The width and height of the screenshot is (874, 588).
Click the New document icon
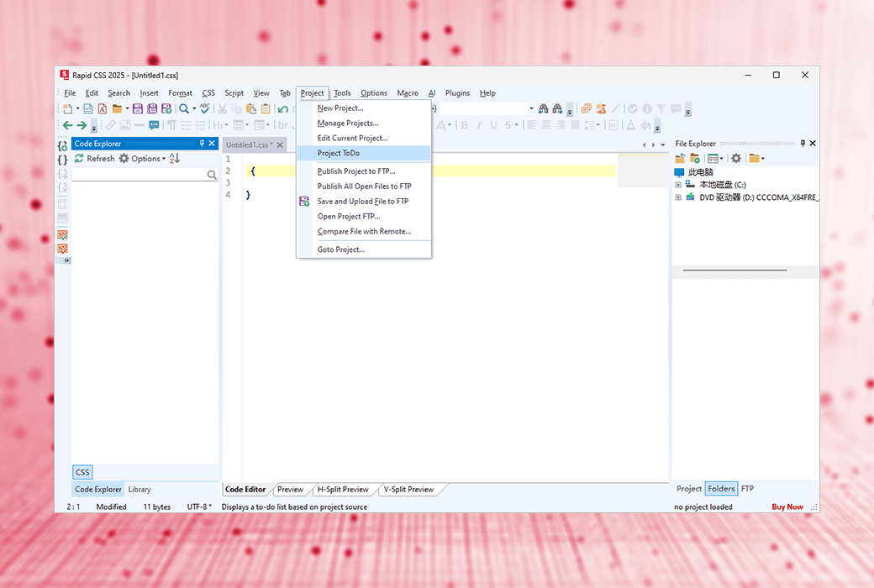(x=67, y=108)
